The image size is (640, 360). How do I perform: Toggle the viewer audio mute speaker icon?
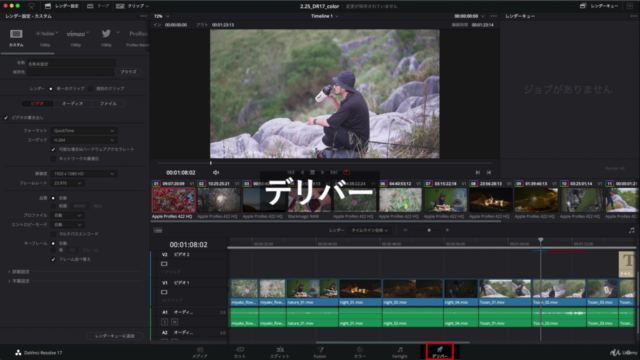(216, 173)
